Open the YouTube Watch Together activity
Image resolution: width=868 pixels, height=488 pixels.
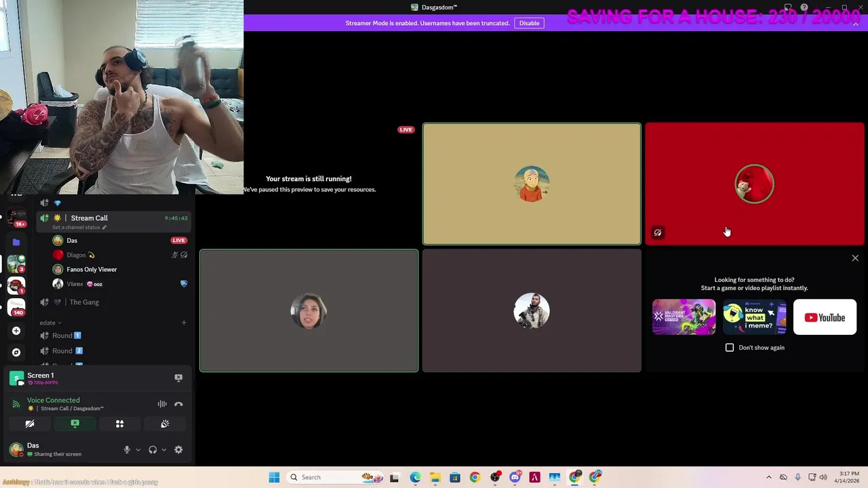coord(825,317)
